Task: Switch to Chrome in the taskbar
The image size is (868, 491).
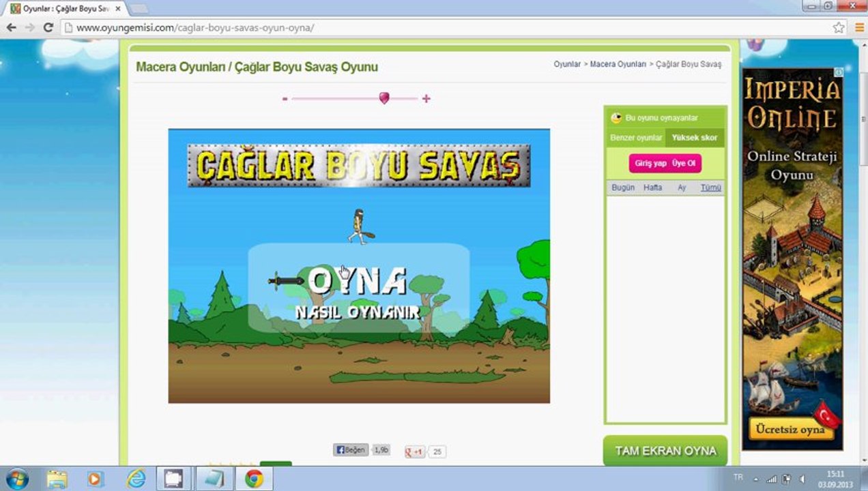Action: pos(255,479)
